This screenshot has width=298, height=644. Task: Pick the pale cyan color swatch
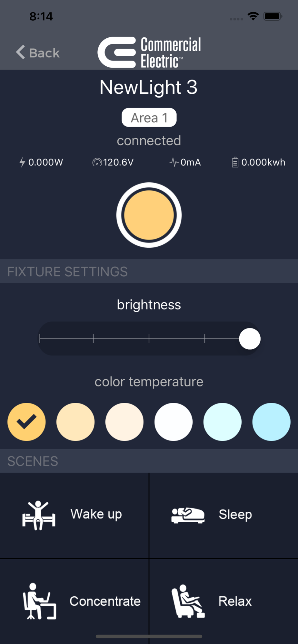222,422
